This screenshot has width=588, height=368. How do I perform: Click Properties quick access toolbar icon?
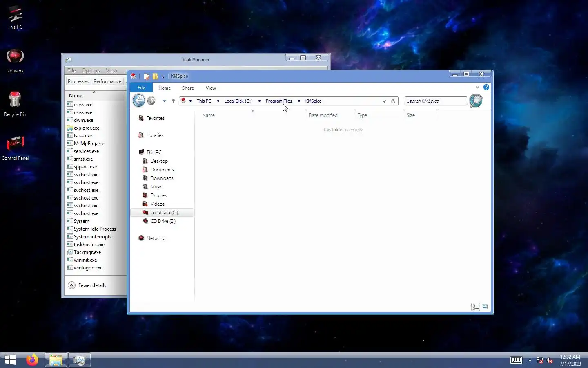tap(146, 76)
